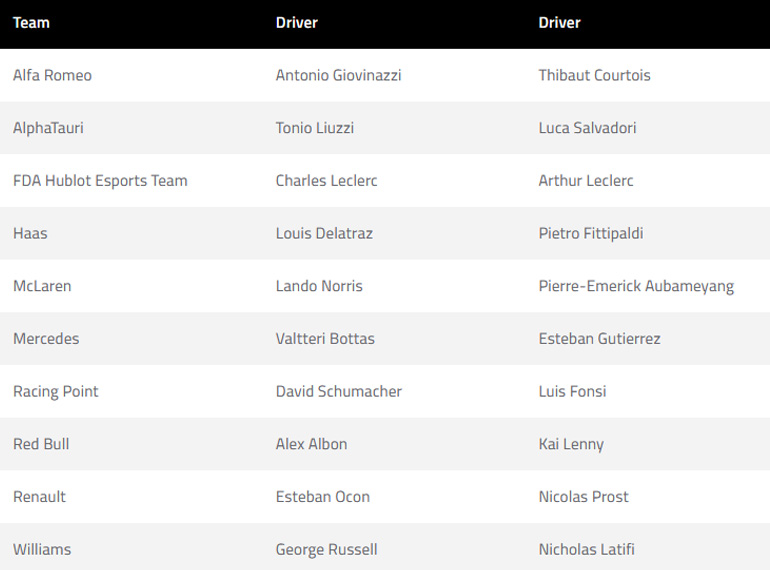The width and height of the screenshot is (770, 570).
Task: Click on Charles Leclerc
Action: tap(326, 181)
